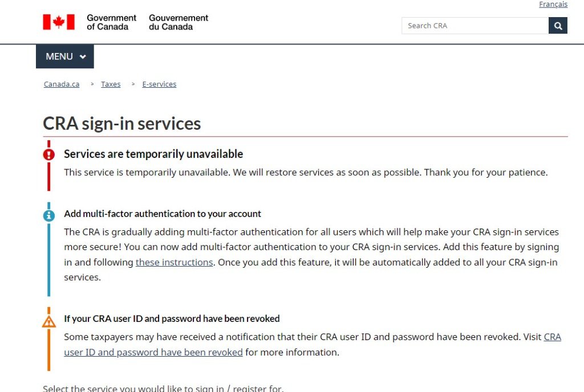The image size is (584, 392).
Task: Go to Canada.ca breadcrumb
Action: click(x=62, y=84)
